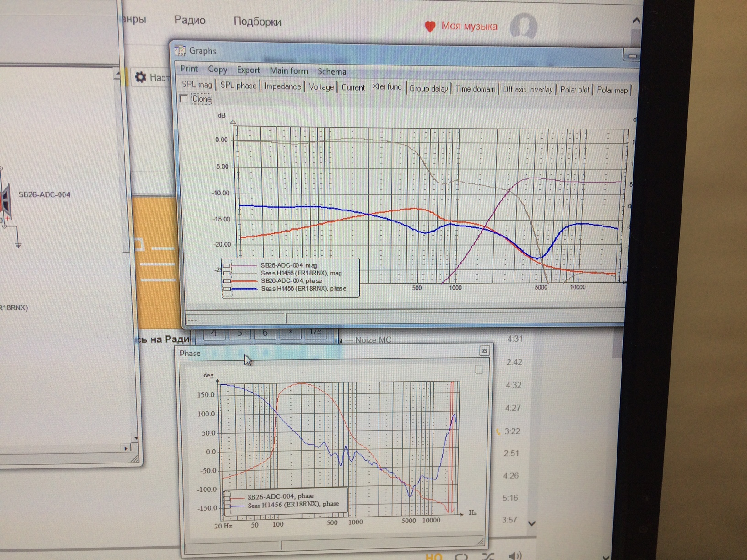
Task: Click the ground symbol in schematic
Action: click(x=18, y=246)
